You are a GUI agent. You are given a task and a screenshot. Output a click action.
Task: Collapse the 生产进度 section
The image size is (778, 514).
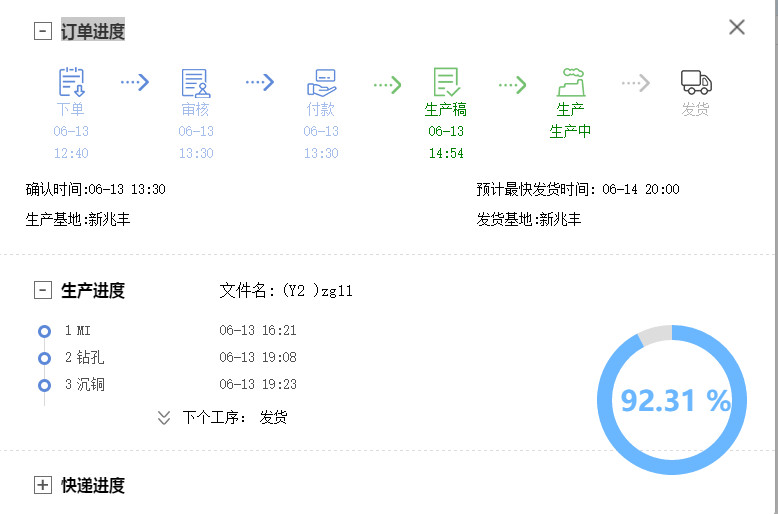click(42, 291)
